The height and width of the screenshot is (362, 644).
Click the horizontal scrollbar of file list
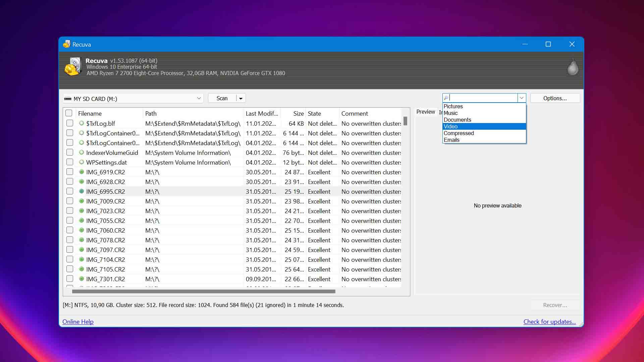tap(204, 291)
